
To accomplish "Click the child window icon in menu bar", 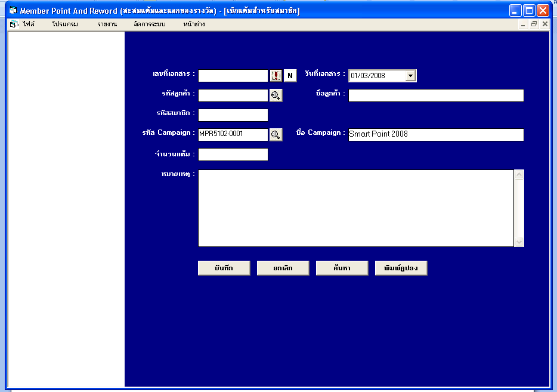I will click(x=14, y=24).
